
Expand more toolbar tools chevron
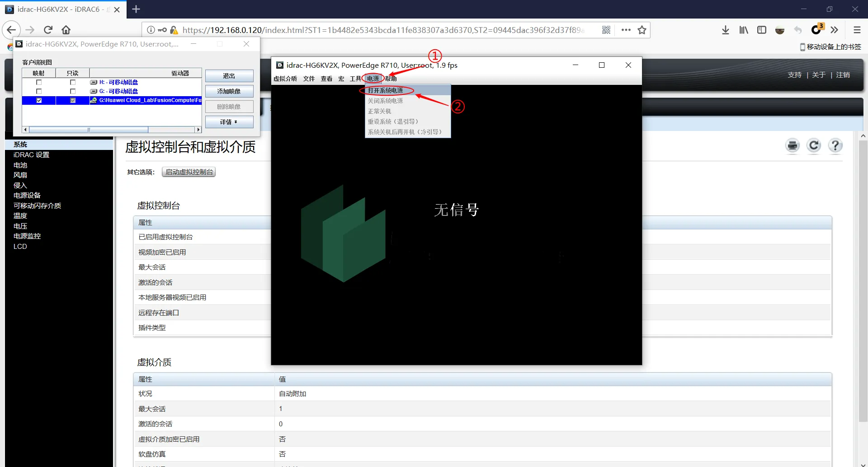835,30
